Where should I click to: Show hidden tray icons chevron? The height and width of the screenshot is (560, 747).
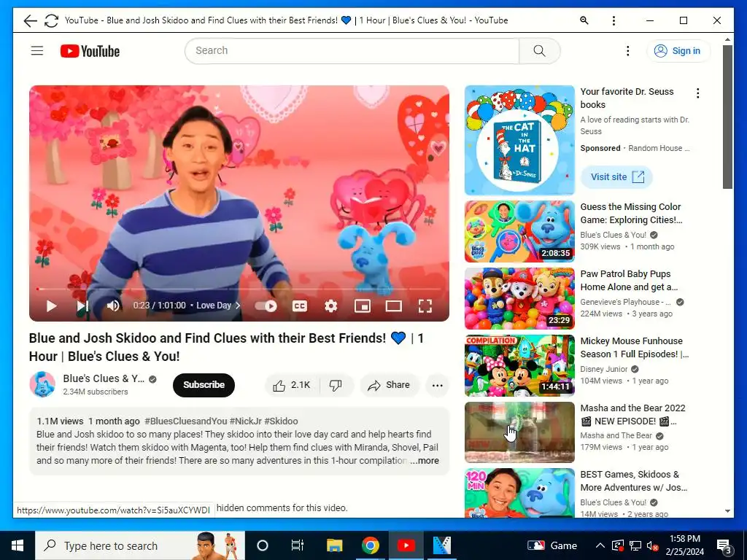tap(600, 545)
